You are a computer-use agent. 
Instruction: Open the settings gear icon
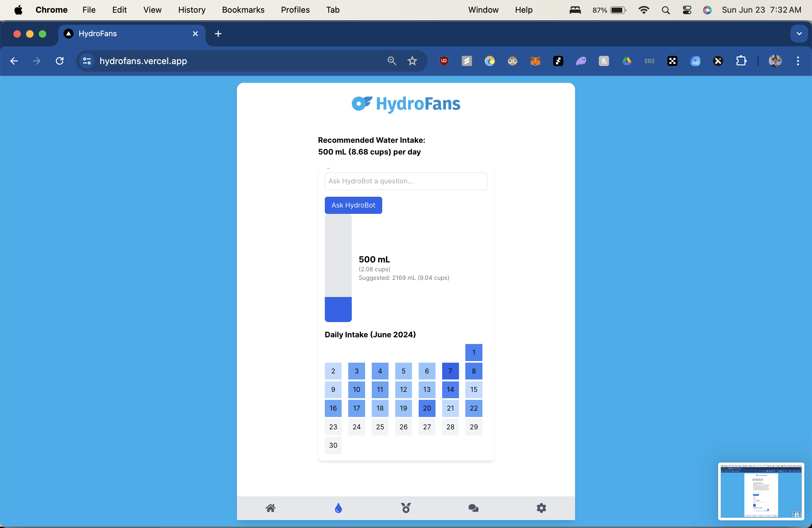coord(541,507)
